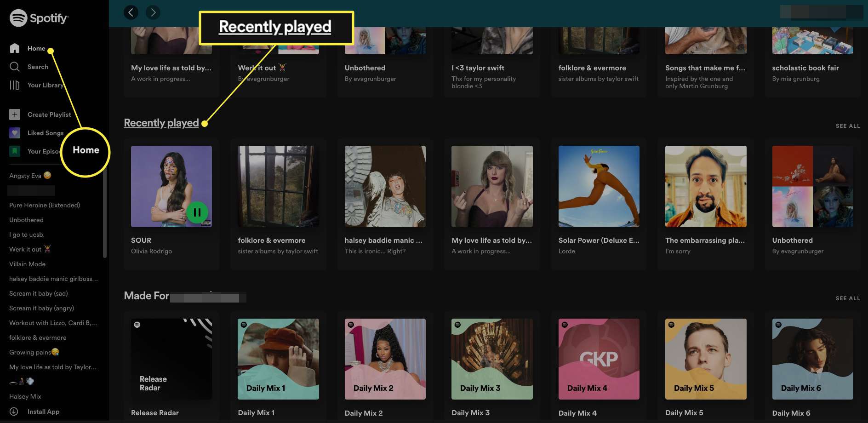This screenshot has width=868, height=423.
Task: Click the Install App download icon
Action: click(x=14, y=412)
